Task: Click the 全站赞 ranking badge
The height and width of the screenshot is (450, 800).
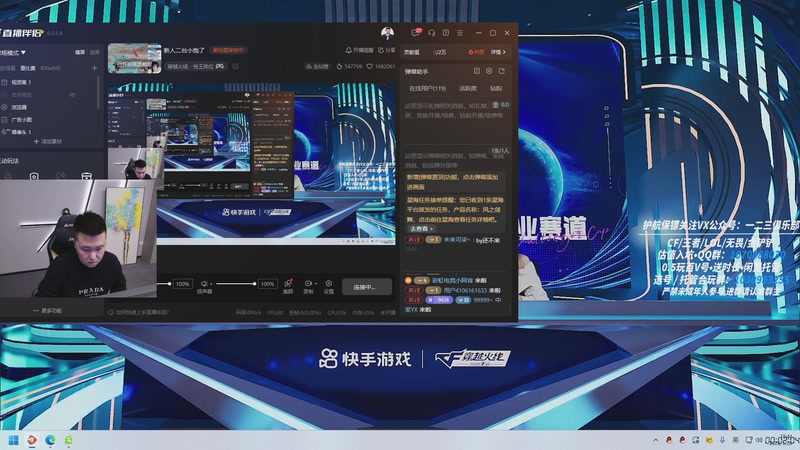Action: coord(317,66)
